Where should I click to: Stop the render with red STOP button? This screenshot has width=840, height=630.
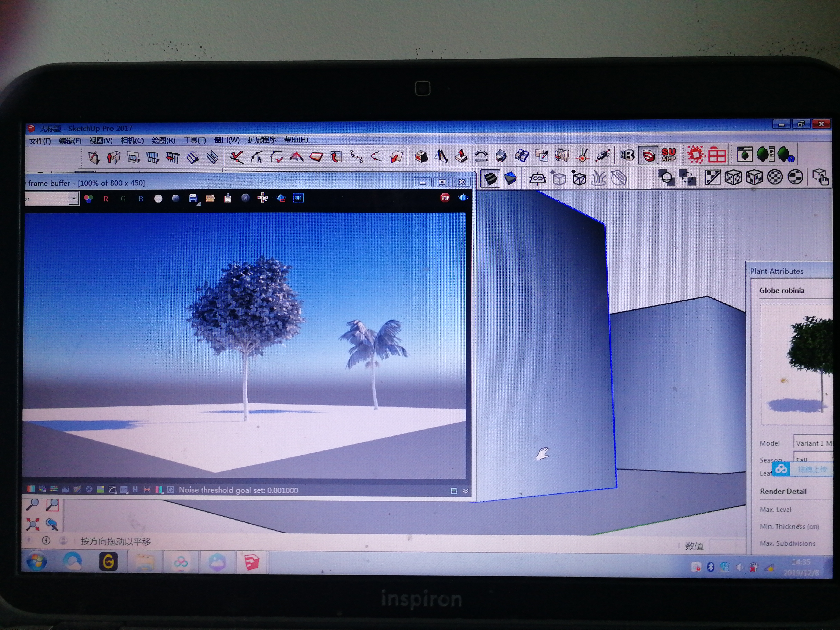(445, 198)
